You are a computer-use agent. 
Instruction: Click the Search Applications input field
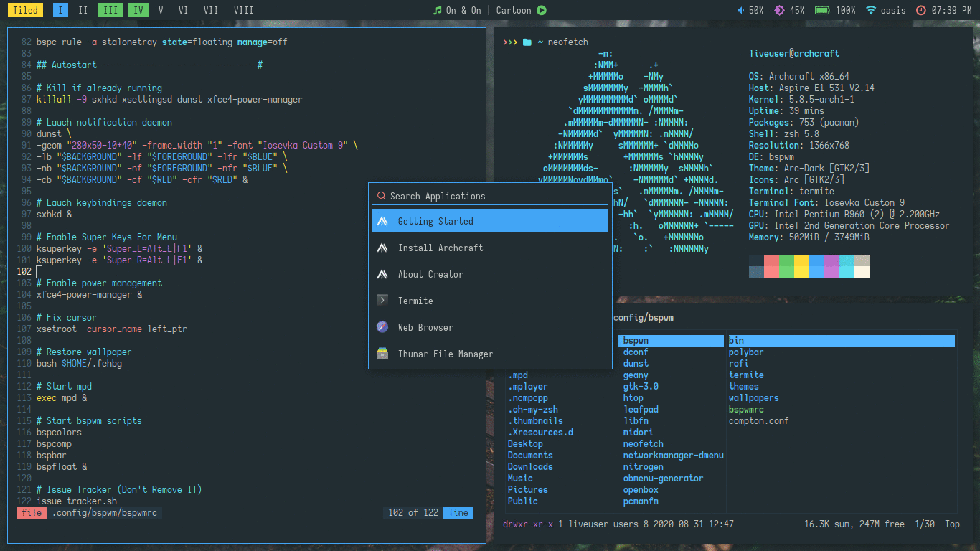coord(489,196)
